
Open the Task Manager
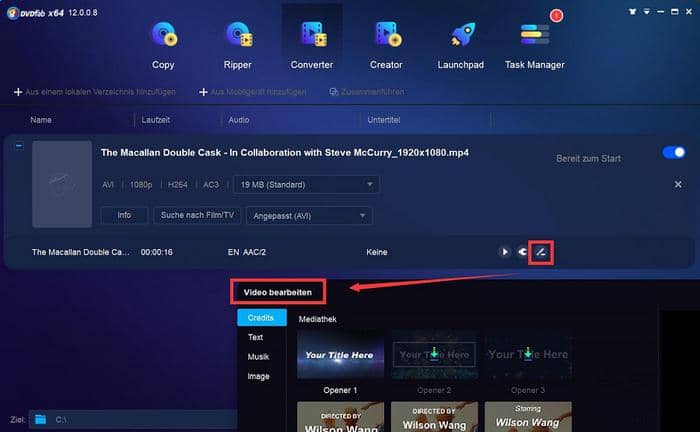coord(535,45)
